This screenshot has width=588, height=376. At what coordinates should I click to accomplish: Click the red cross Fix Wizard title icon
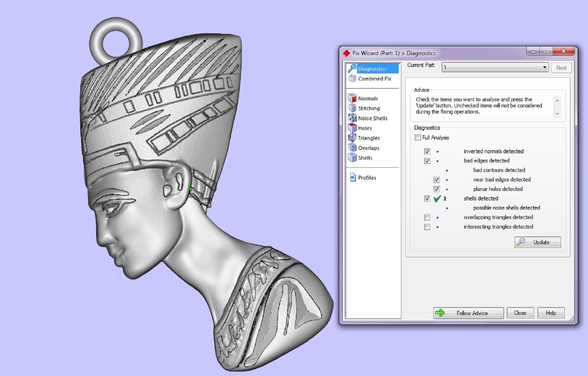[x=346, y=53]
